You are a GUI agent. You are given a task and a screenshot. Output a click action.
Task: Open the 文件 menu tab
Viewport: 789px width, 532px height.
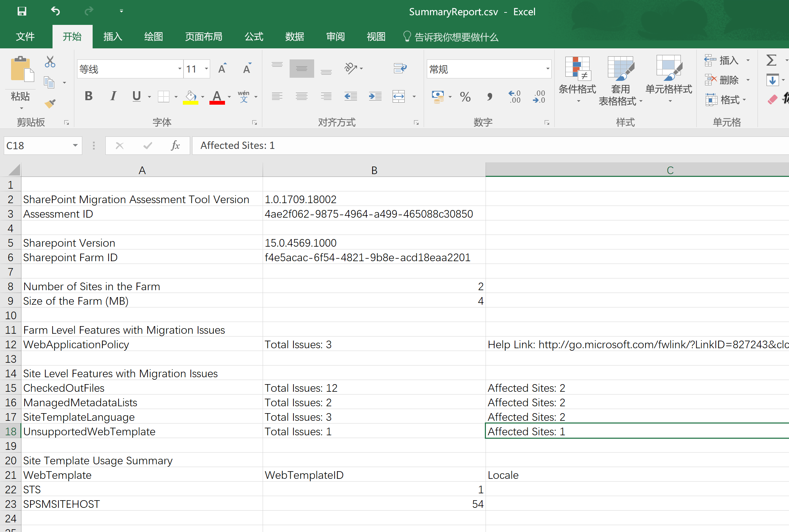[25, 37]
